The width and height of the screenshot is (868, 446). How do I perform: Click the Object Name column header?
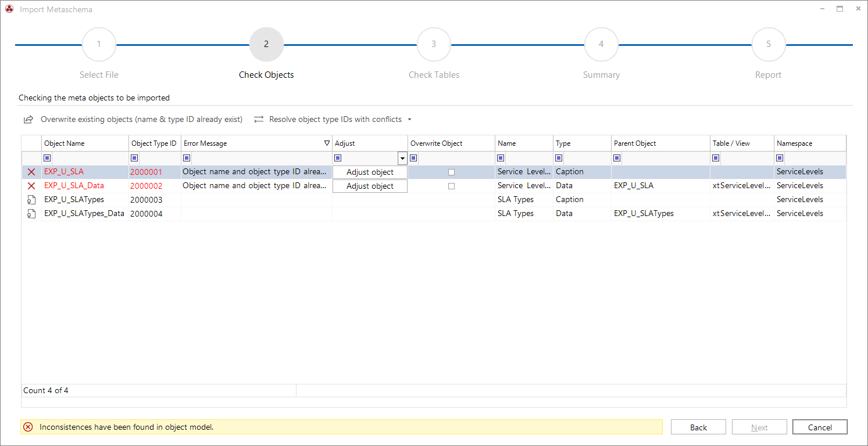click(85, 143)
